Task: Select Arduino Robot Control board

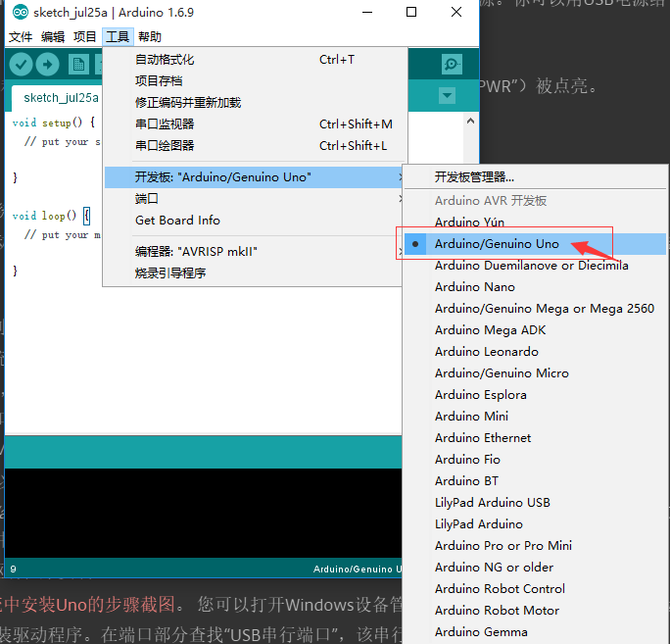Action: (536, 589)
